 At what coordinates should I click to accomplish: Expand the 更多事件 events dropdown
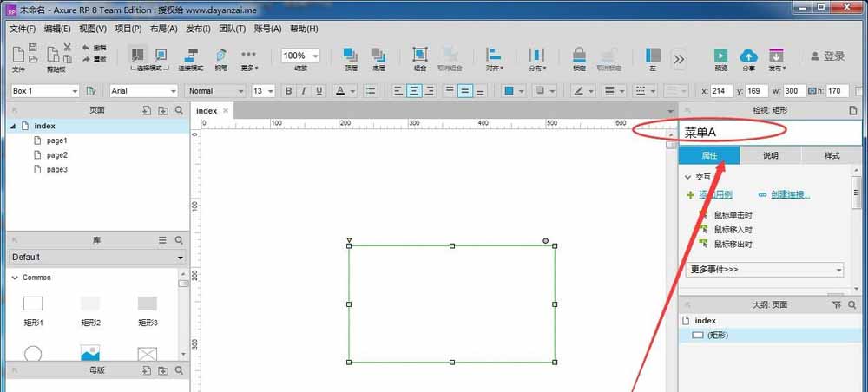point(765,270)
